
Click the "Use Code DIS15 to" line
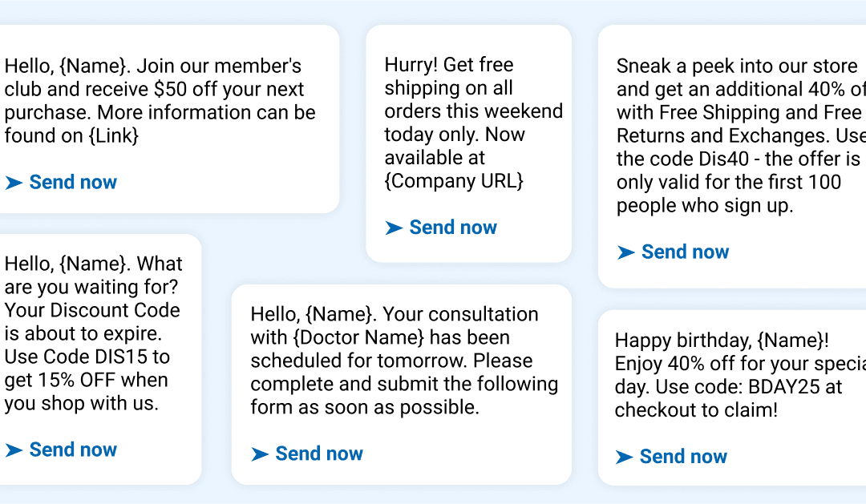tap(87, 357)
